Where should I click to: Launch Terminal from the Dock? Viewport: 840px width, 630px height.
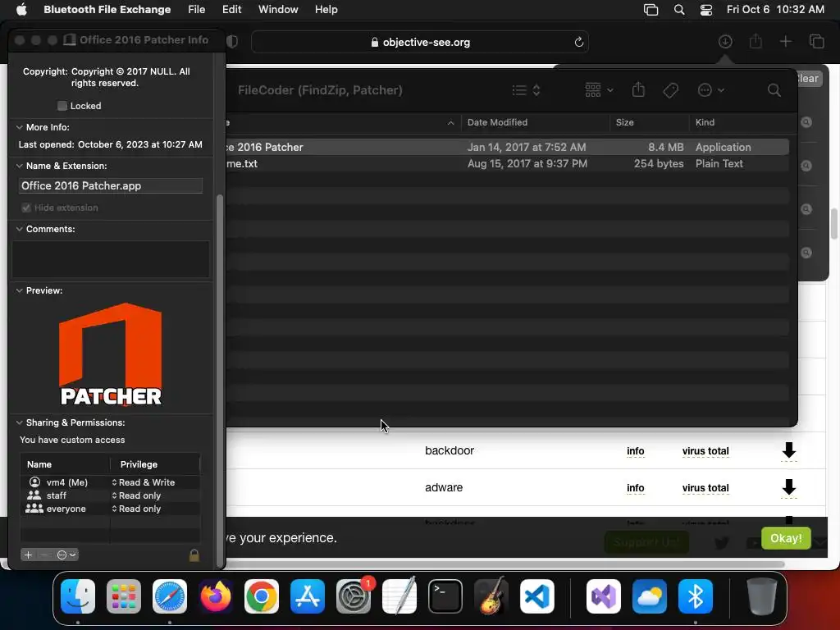point(445,596)
